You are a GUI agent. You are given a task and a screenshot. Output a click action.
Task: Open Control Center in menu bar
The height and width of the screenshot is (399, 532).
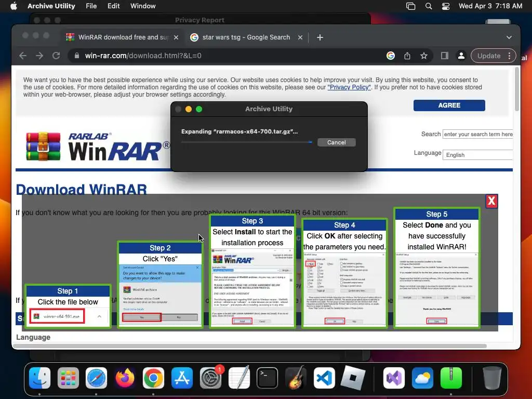[x=445, y=6]
